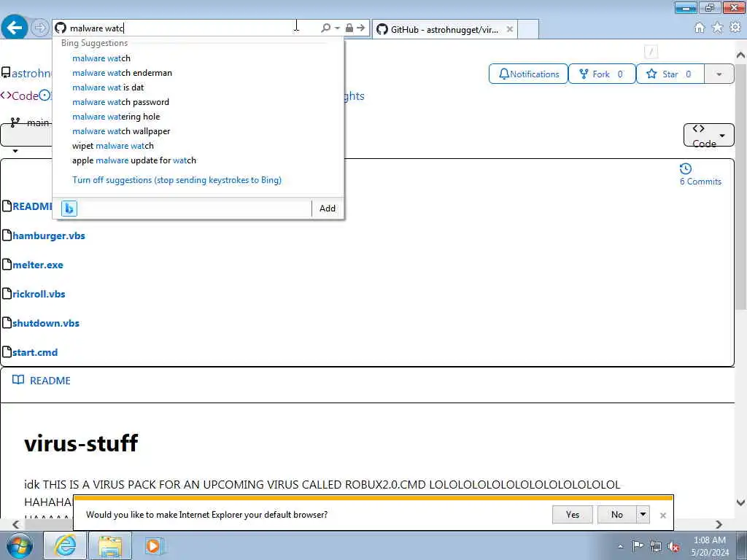Open start.cmd file
Image resolution: width=747 pixels, height=560 pixels.
click(x=35, y=352)
